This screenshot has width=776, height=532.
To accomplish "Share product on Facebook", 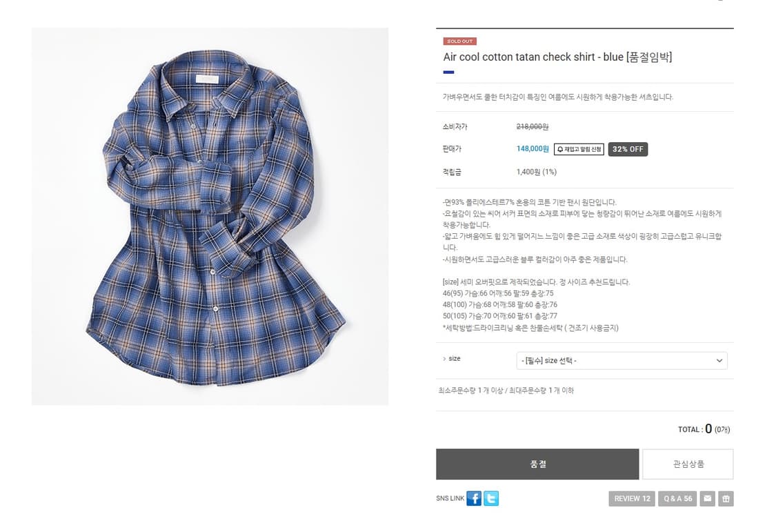I will 474,498.
